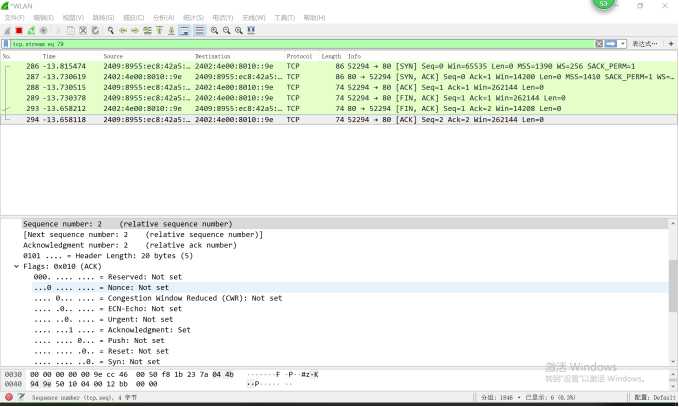This screenshot has width=679, height=407.
Task: Stop the running capture (red square)
Action: pyautogui.click(x=19, y=30)
